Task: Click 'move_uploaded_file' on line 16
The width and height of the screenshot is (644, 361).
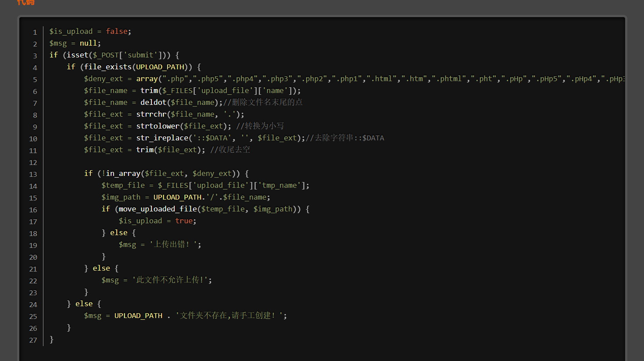Action: (157, 209)
